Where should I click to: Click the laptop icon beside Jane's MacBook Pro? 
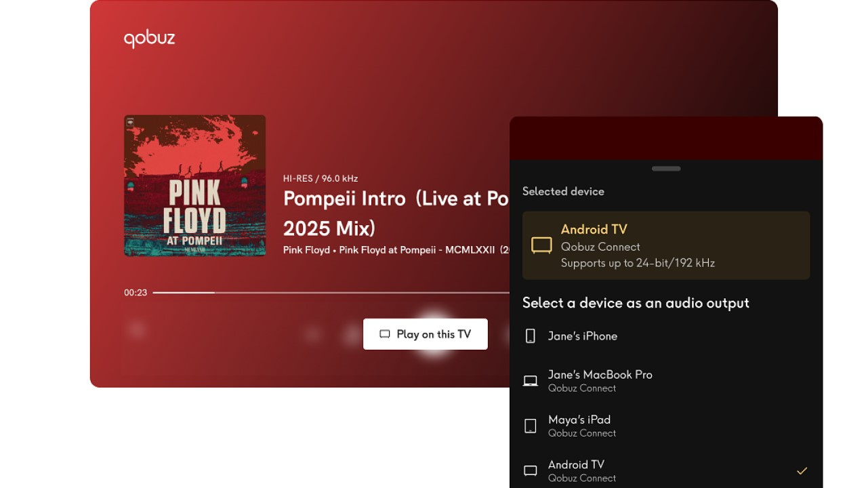point(531,381)
